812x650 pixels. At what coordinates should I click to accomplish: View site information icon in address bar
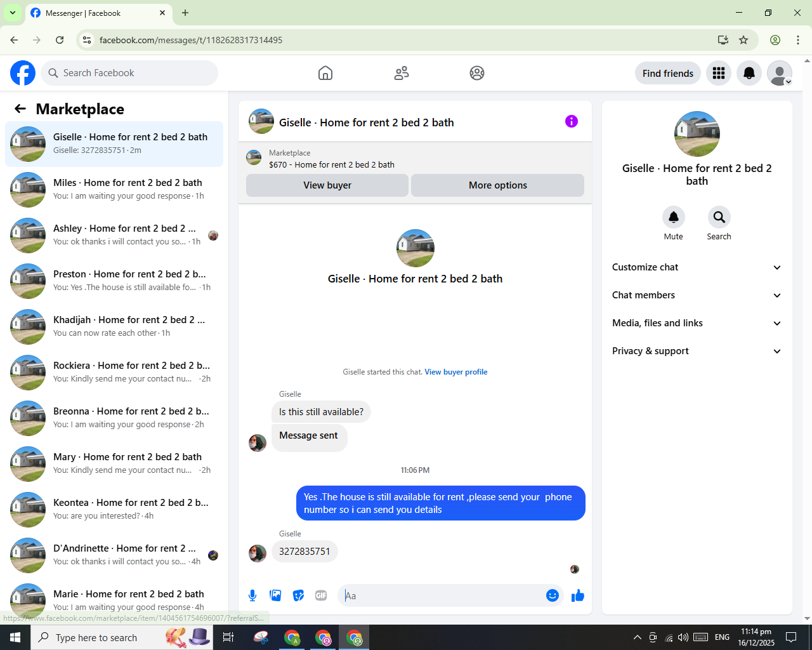click(x=87, y=40)
